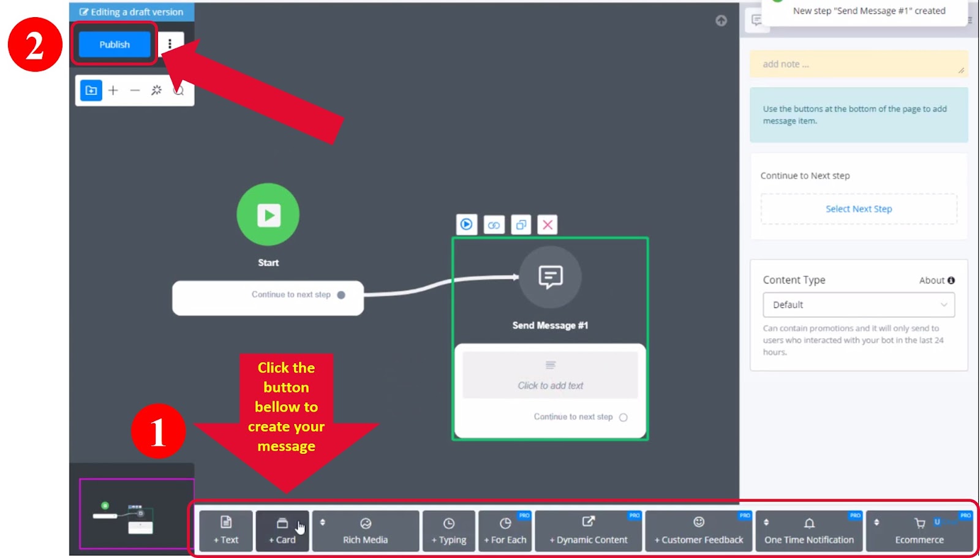Click the Publish button

(x=115, y=44)
